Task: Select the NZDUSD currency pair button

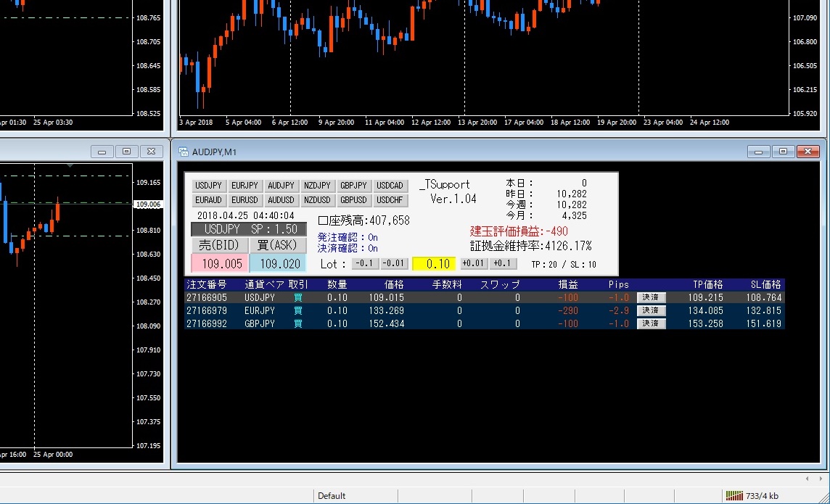Action: [317, 200]
